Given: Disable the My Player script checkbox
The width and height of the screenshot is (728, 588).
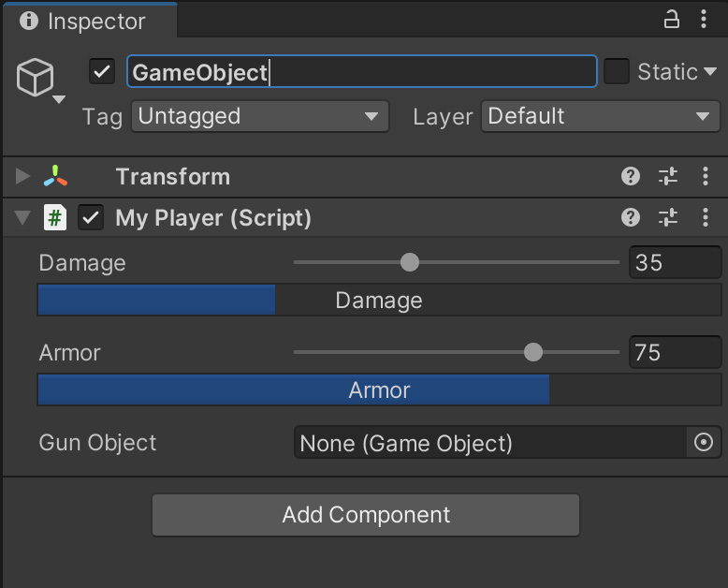Looking at the screenshot, I should click(x=91, y=217).
